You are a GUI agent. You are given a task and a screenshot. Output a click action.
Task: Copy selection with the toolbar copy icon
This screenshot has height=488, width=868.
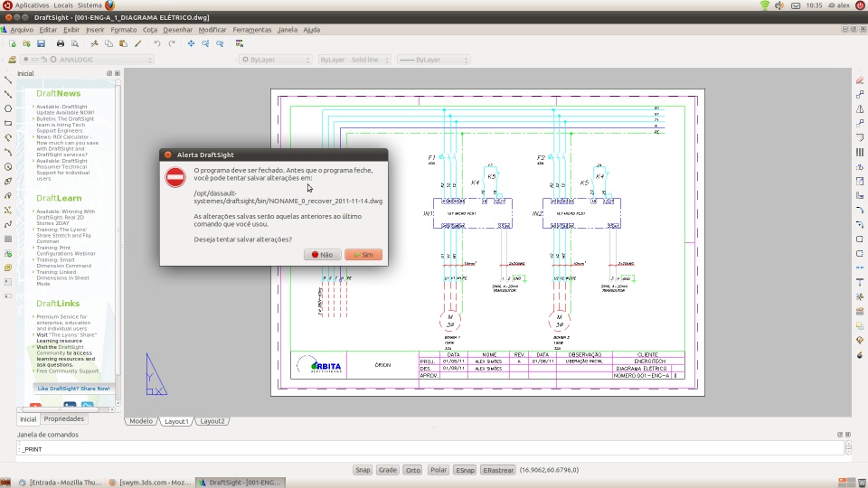(x=108, y=43)
